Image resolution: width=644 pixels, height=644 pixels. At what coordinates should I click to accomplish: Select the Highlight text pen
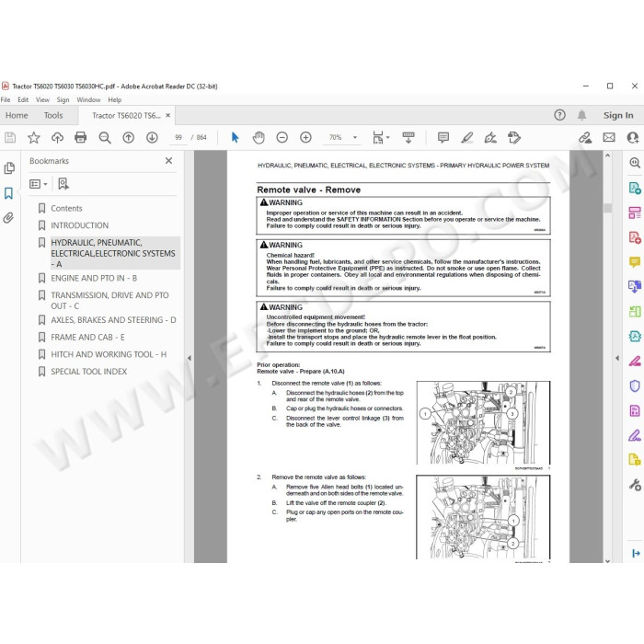pos(466,137)
